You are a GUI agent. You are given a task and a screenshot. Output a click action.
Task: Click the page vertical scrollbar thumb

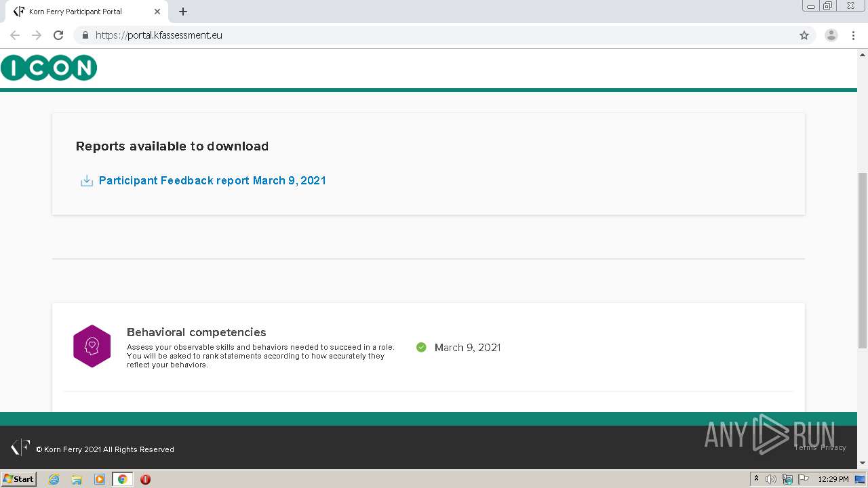point(863,261)
